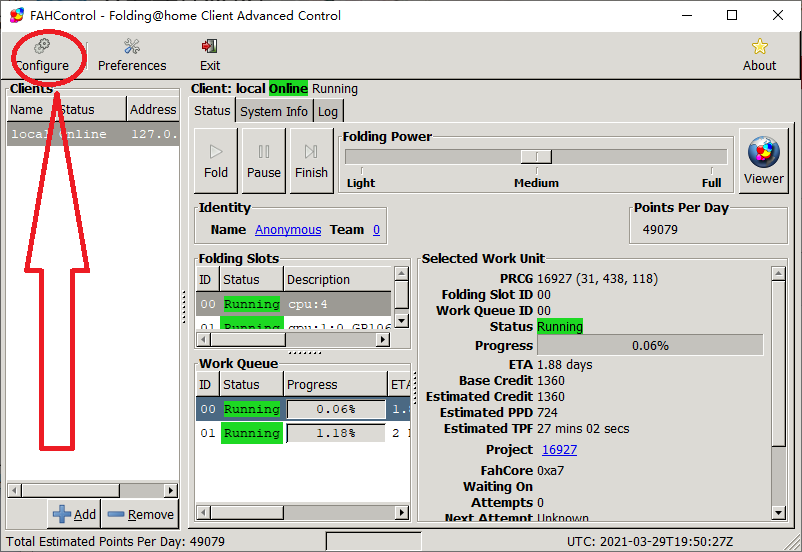
Task: Sort clients by Name column header
Action: 27,109
